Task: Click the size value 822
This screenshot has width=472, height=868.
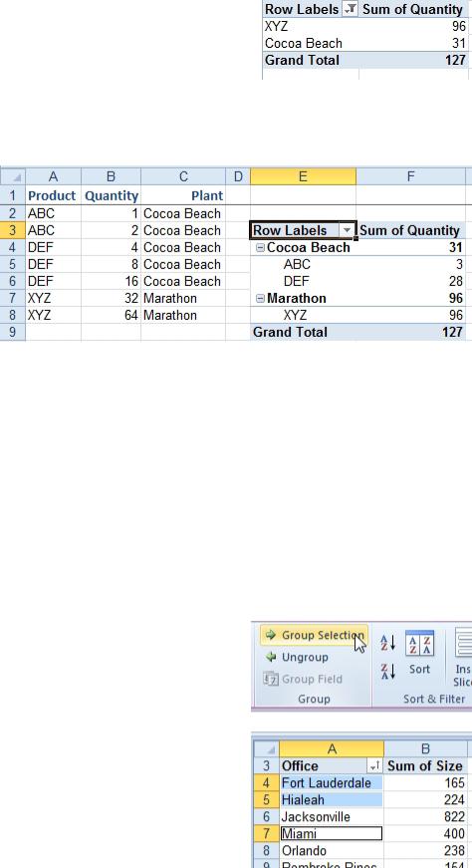Action: [x=425, y=817]
